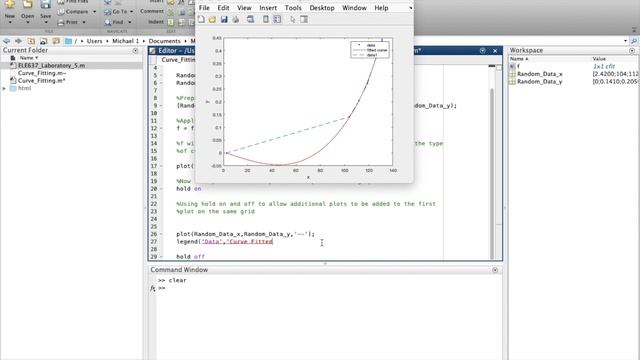
Task: Click the Print Figure icon in figure toolbar
Action: (x=236, y=19)
